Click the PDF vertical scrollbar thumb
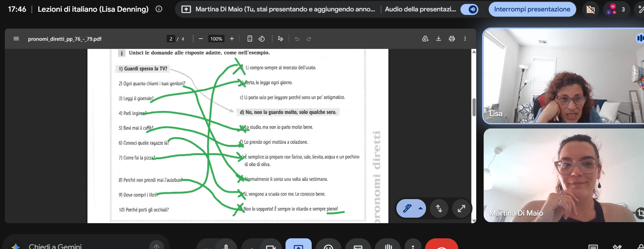Screen dimensions: 644x249 474,107
